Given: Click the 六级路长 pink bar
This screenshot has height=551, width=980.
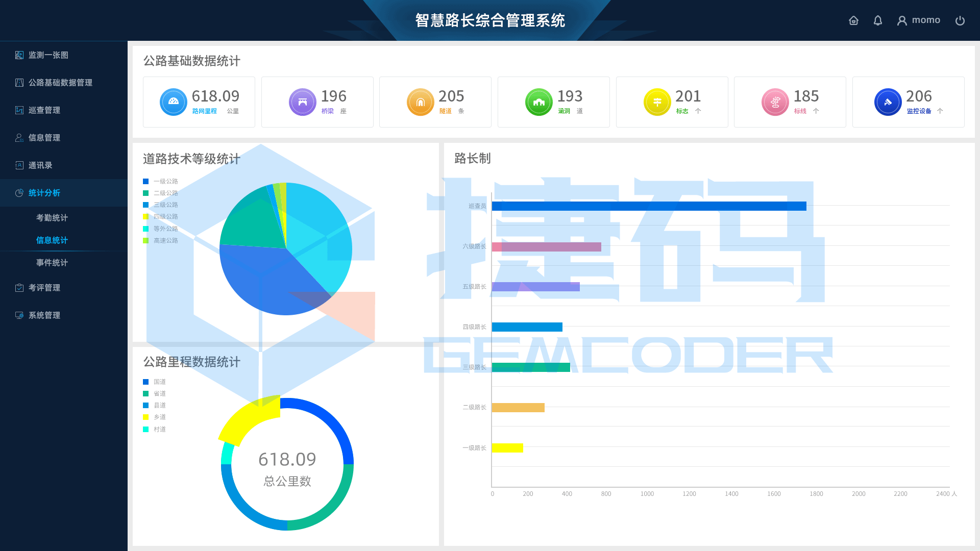Looking at the screenshot, I should [546, 247].
